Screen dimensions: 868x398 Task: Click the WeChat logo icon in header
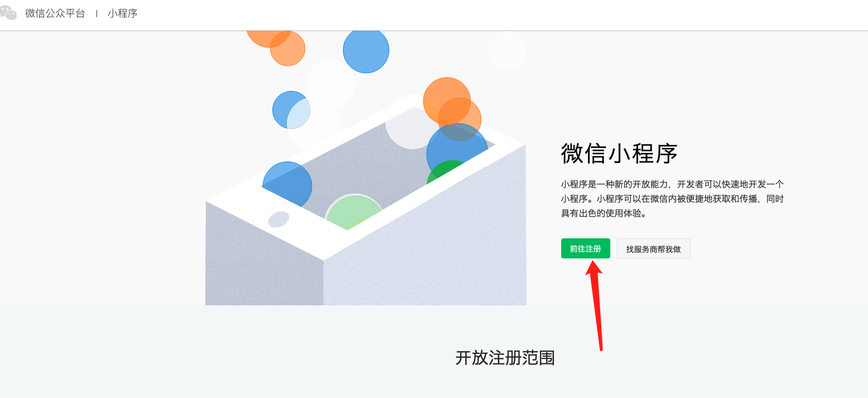7,13
